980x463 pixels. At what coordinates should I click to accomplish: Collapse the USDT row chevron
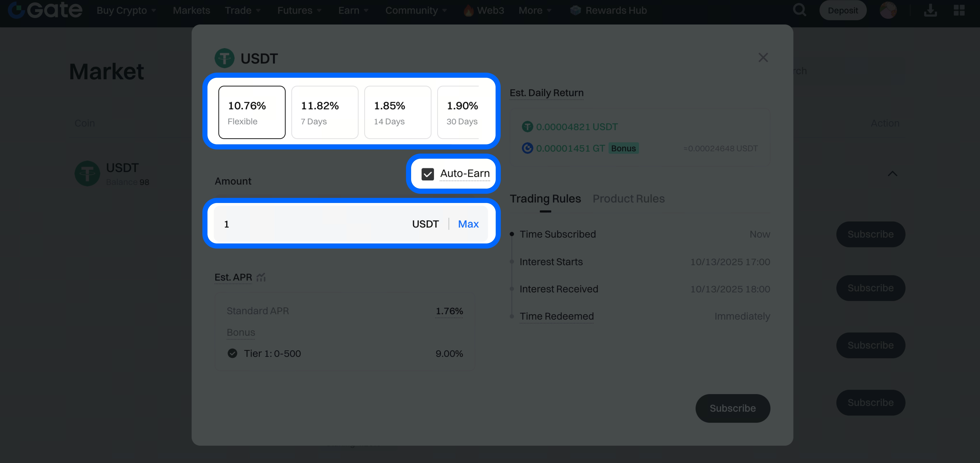pos(892,174)
